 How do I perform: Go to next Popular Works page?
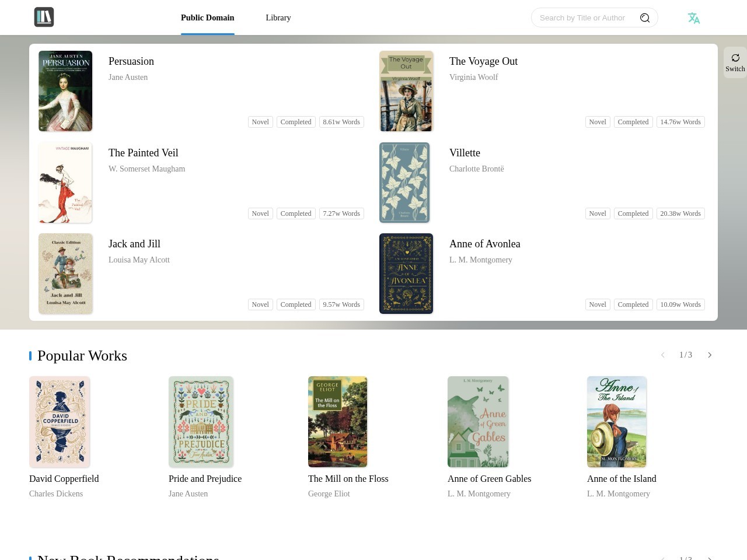click(x=710, y=355)
